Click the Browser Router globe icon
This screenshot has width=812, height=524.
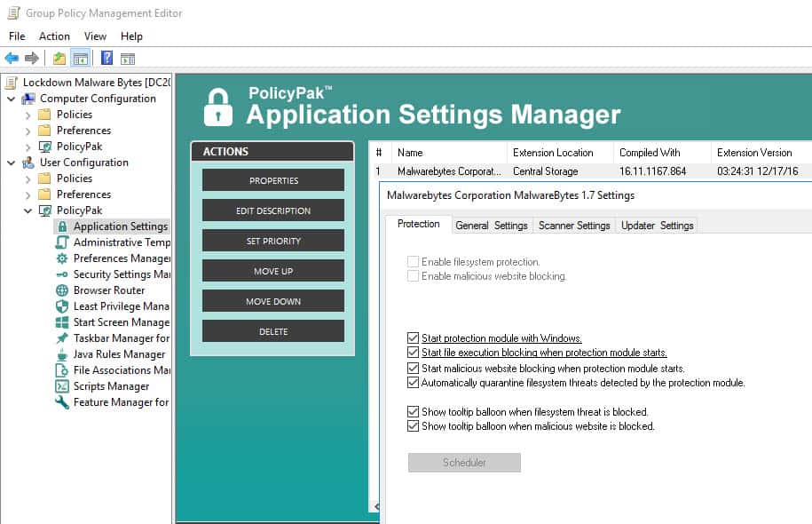[x=62, y=290]
